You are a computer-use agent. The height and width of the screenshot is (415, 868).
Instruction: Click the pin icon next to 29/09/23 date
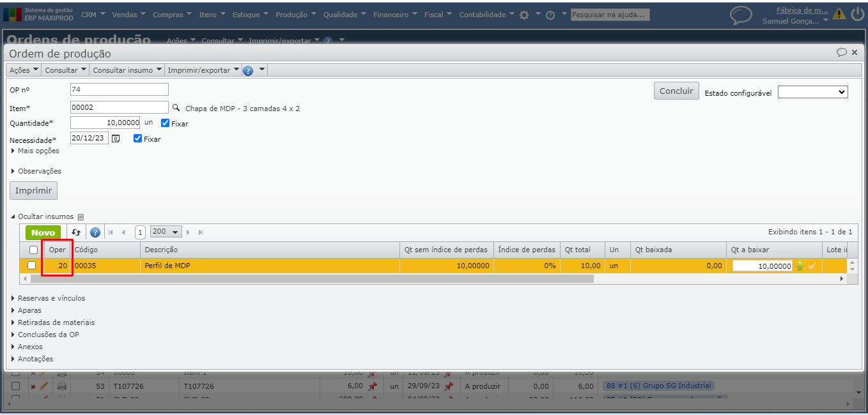pos(448,386)
